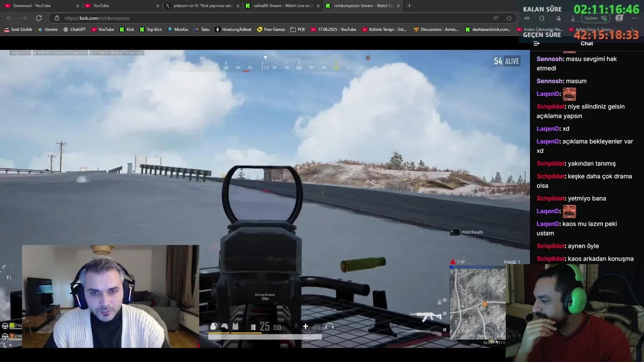Go back to previous page

click(x=9, y=18)
